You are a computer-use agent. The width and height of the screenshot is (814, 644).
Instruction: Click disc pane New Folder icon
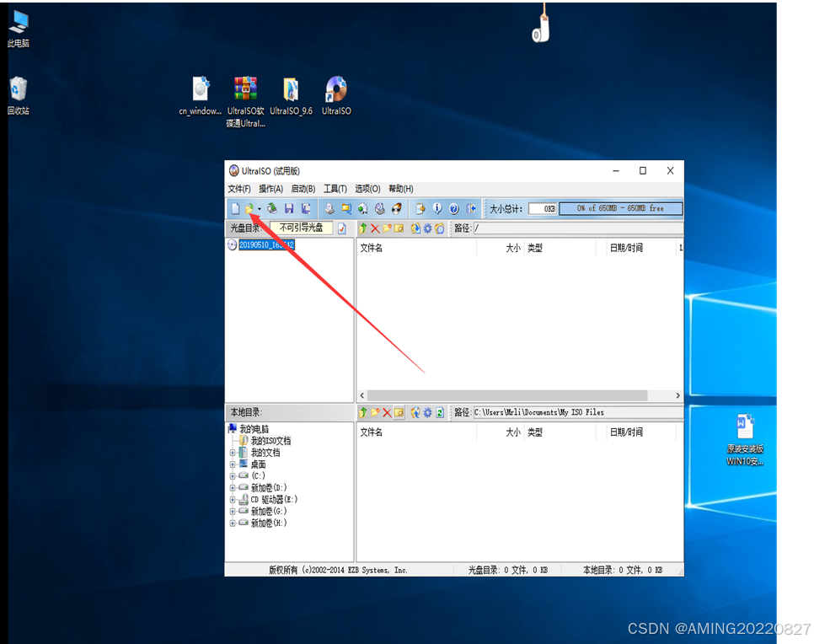[x=387, y=228]
